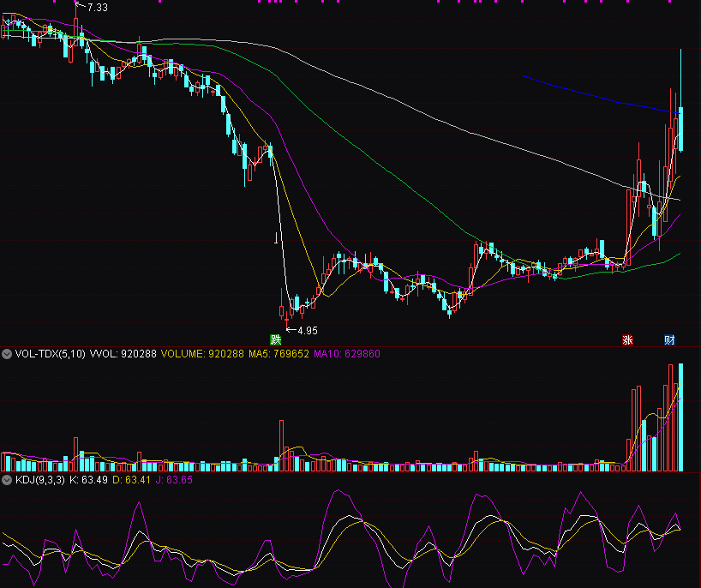The height and width of the screenshot is (588, 701).
Task: Click the 7.33 high price label
Action: tap(97, 7)
